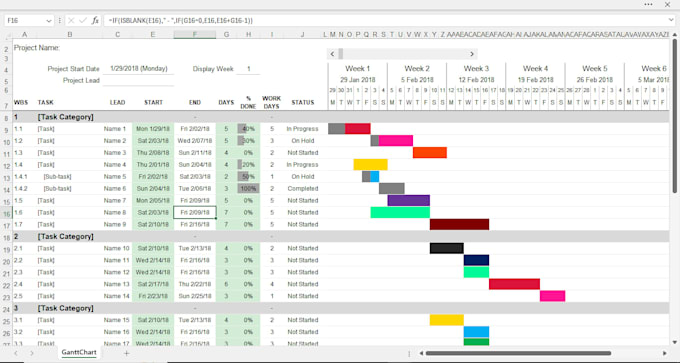Open the Name Box dropdown arrow

pos(49,20)
